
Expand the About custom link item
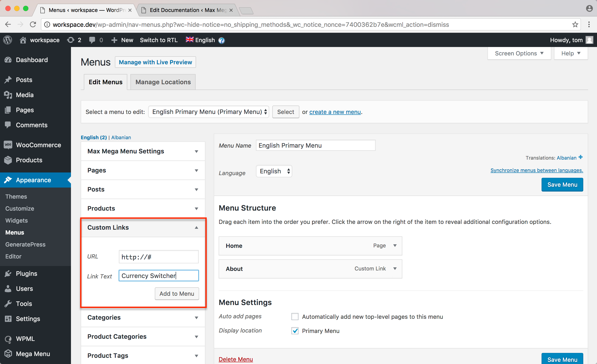[395, 269]
